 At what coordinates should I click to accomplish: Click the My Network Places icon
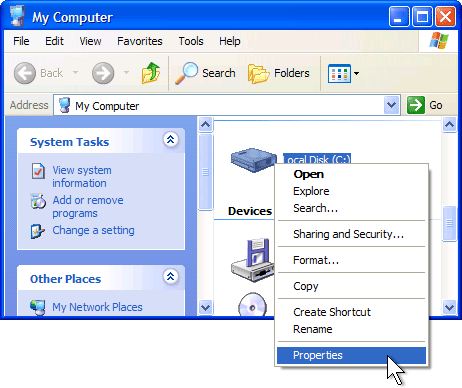pyautogui.click(x=38, y=307)
